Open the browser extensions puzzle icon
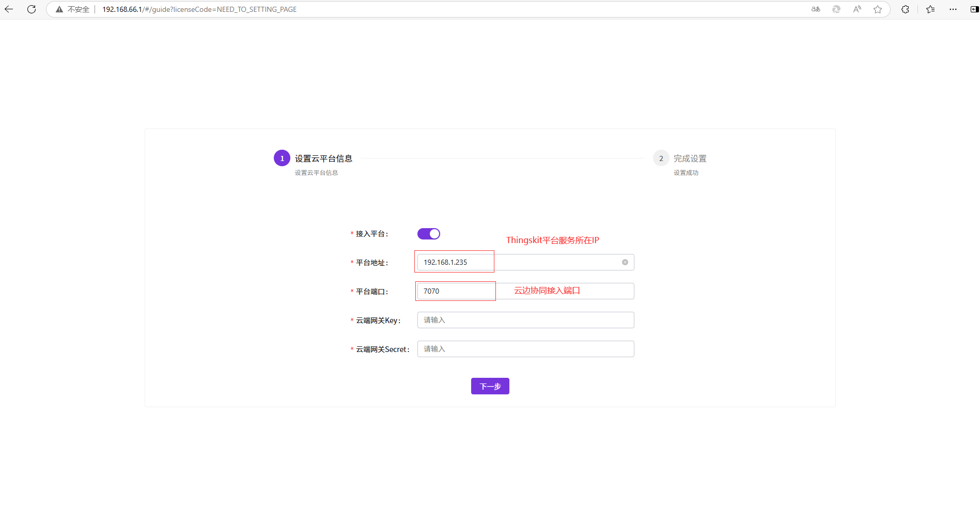980x512 pixels. point(905,9)
